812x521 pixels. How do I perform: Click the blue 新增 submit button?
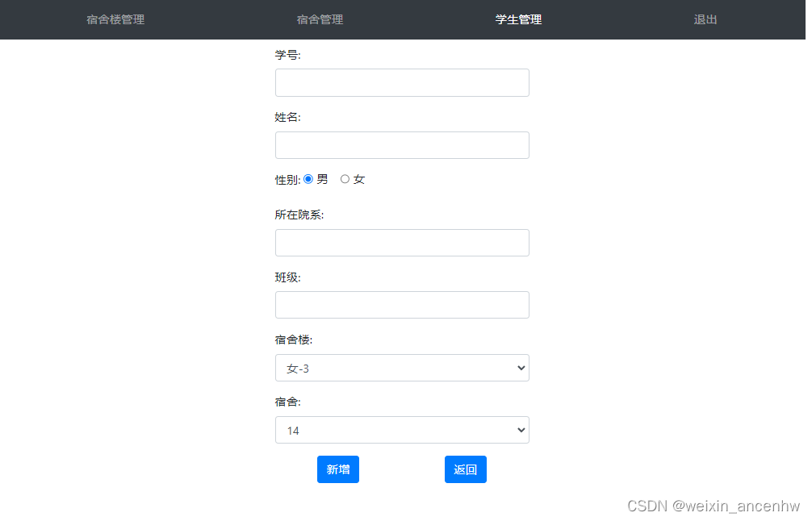pos(337,469)
